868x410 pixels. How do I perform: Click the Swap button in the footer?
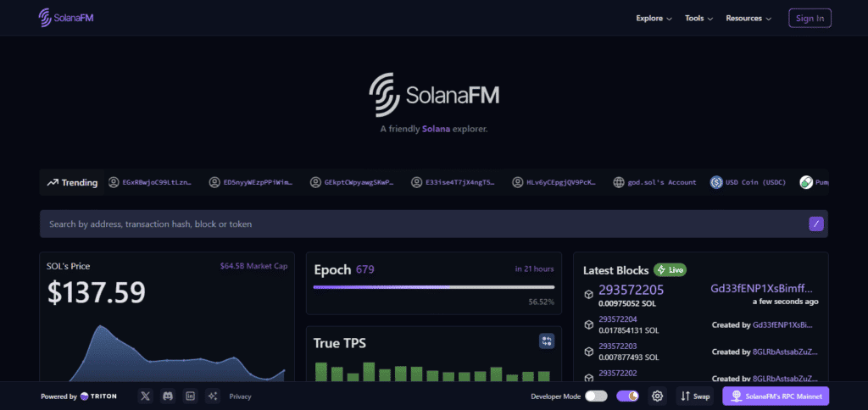pos(695,396)
